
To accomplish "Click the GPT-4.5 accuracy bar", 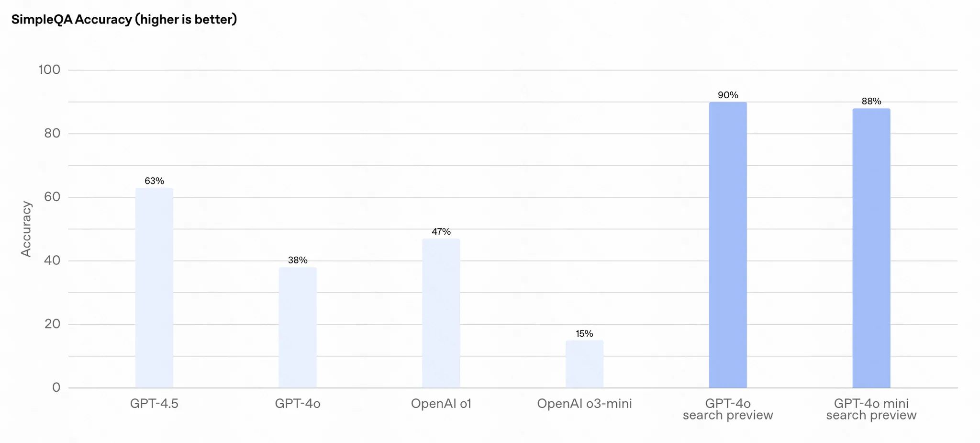I will (154, 288).
